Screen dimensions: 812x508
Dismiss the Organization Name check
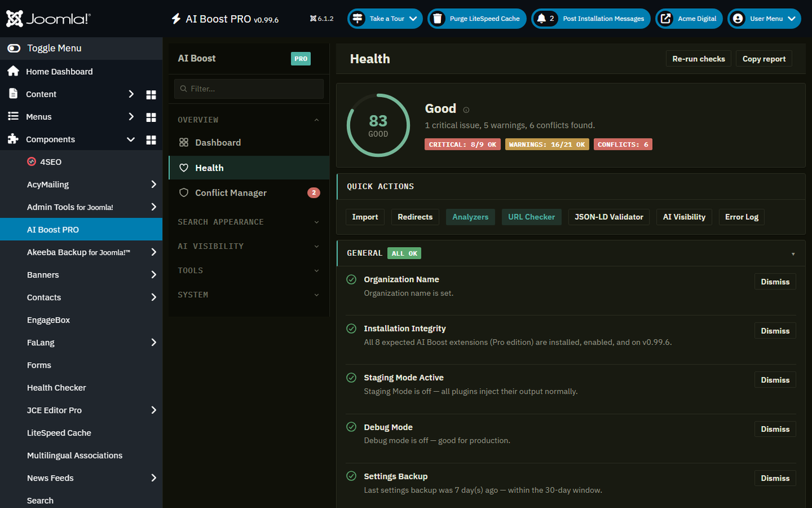[x=775, y=282]
